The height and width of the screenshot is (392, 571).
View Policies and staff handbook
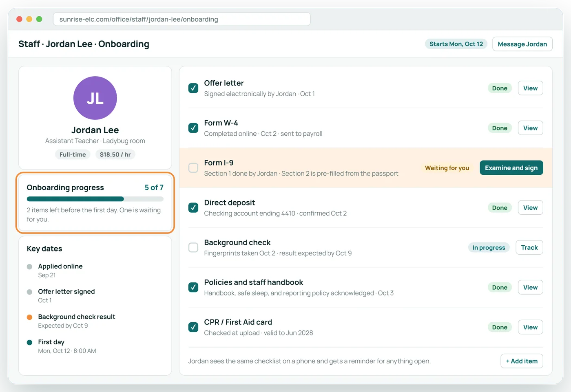point(530,287)
